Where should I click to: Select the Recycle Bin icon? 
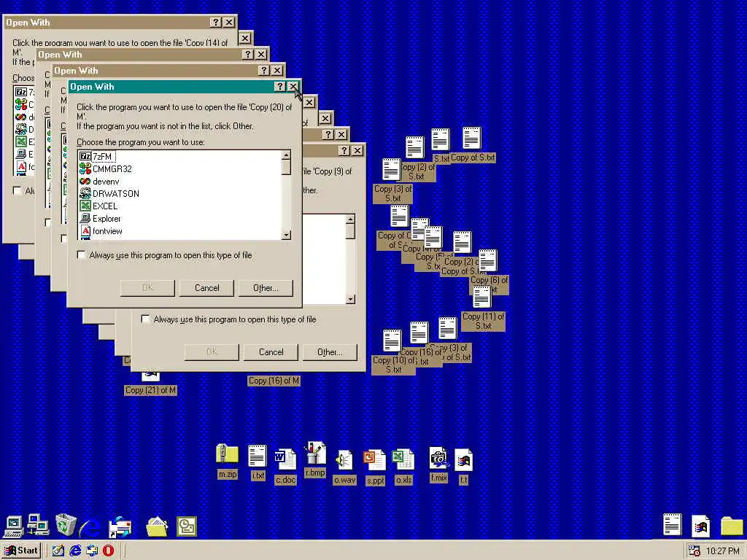(x=66, y=525)
